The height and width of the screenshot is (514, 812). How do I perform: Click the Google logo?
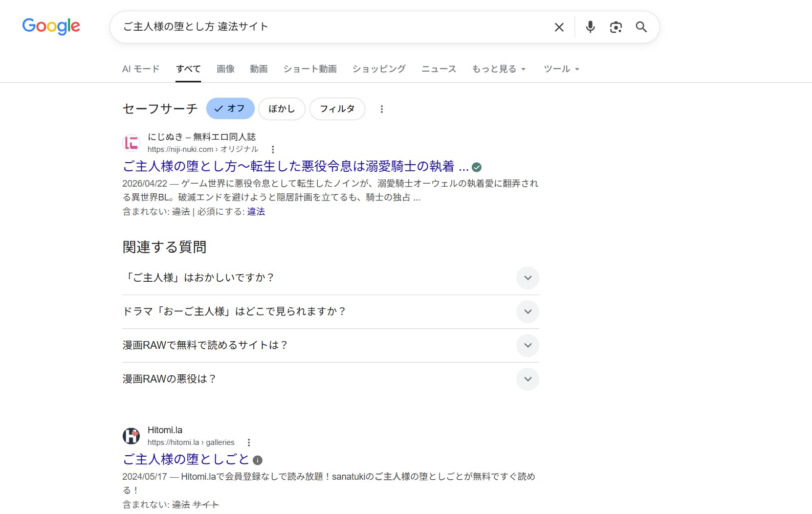pyautogui.click(x=51, y=26)
